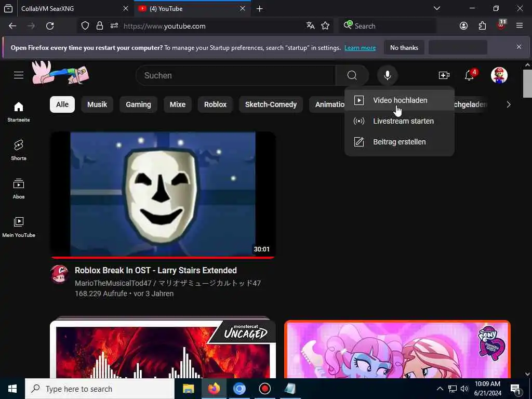Reload the page
The image size is (532, 399).
[x=50, y=26]
